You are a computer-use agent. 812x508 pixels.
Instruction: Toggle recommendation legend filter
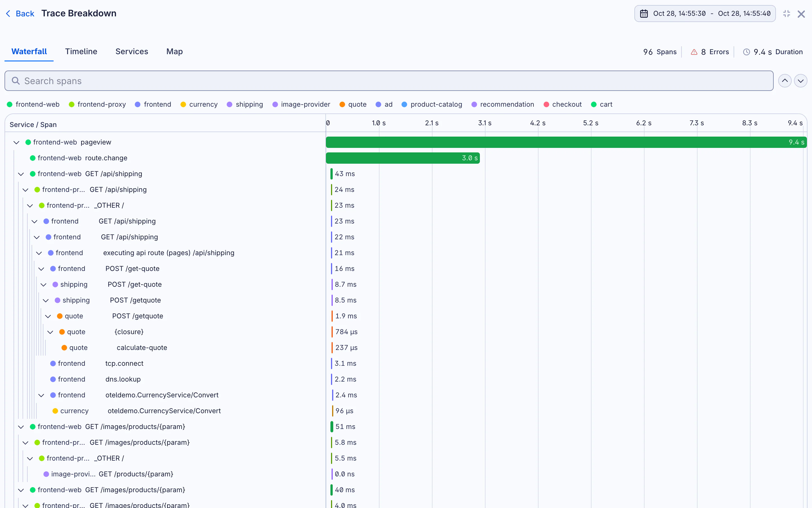[503, 104]
